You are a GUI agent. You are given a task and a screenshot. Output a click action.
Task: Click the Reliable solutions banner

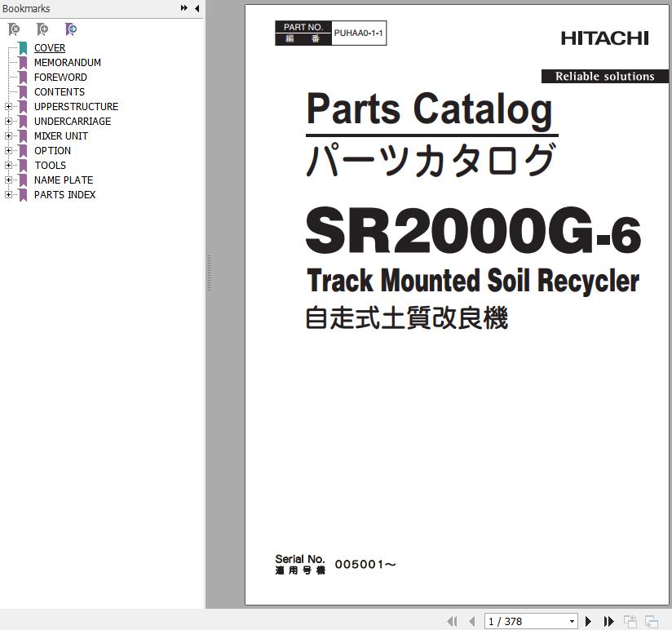pyautogui.click(x=604, y=77)
